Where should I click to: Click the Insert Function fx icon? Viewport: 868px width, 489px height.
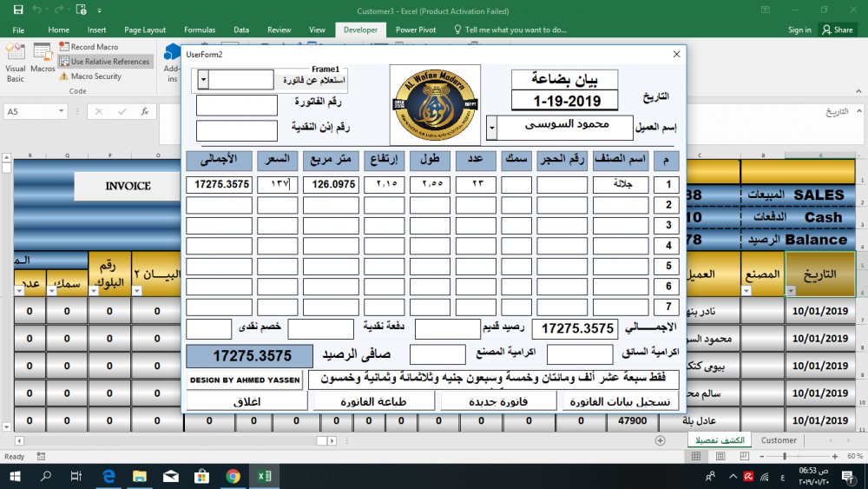click(144, 111)
